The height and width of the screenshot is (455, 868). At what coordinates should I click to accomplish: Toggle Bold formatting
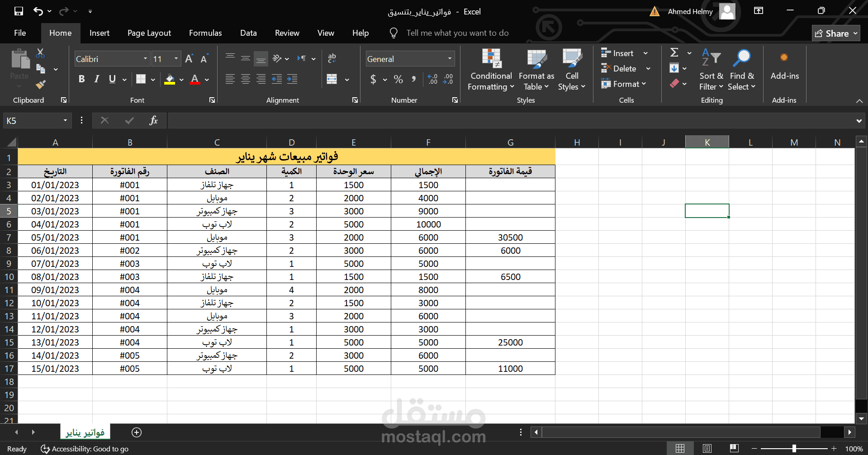coord(82,79)
